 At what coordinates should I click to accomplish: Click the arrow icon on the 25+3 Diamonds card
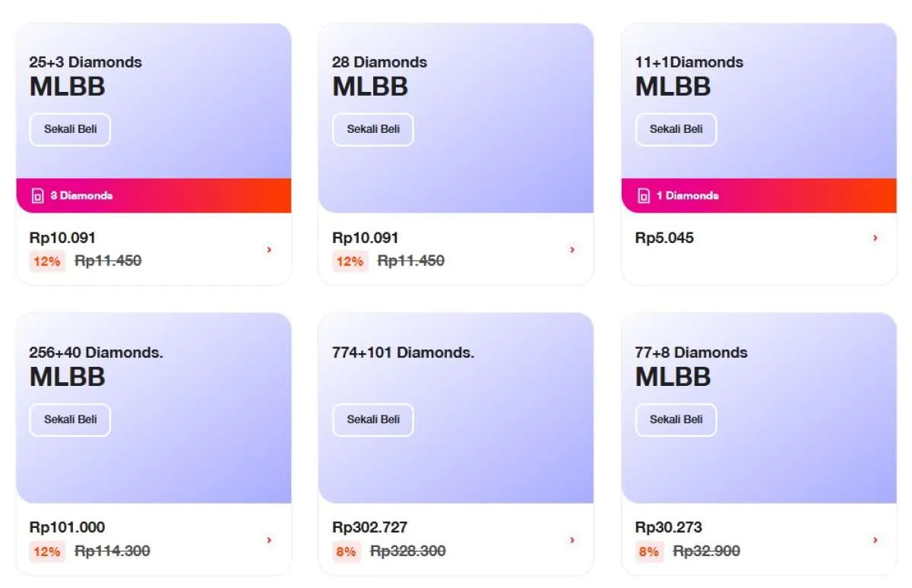(268, 250)
